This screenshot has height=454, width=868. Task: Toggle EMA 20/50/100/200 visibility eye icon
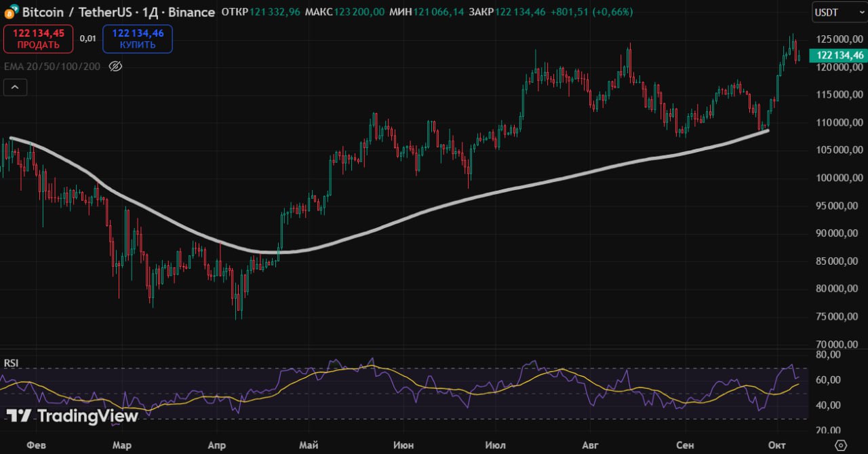coord(115,66)
